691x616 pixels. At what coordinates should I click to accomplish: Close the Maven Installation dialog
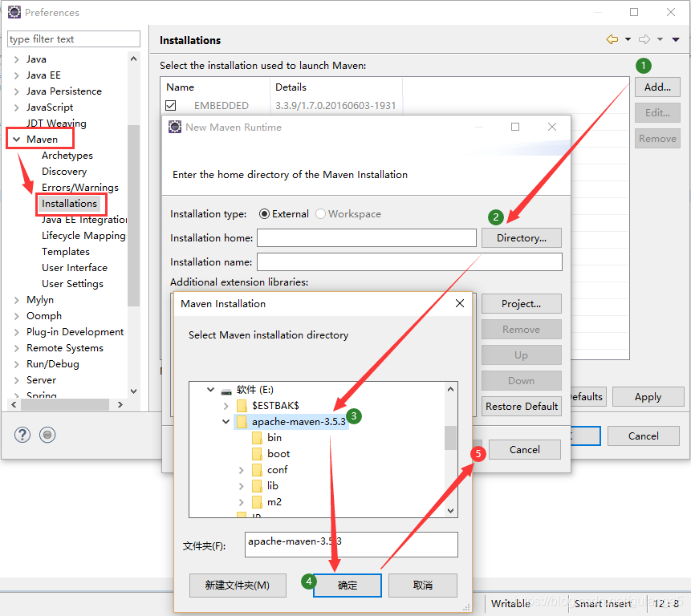pos(460,303)
